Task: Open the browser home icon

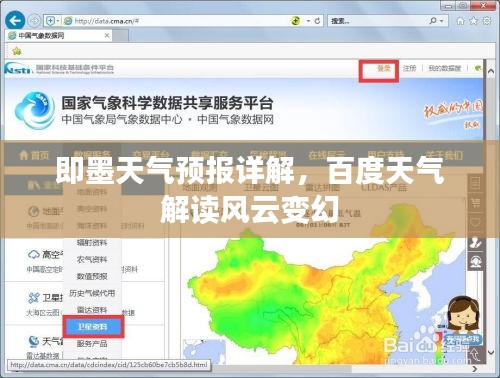Action: [x=460, y=21]
